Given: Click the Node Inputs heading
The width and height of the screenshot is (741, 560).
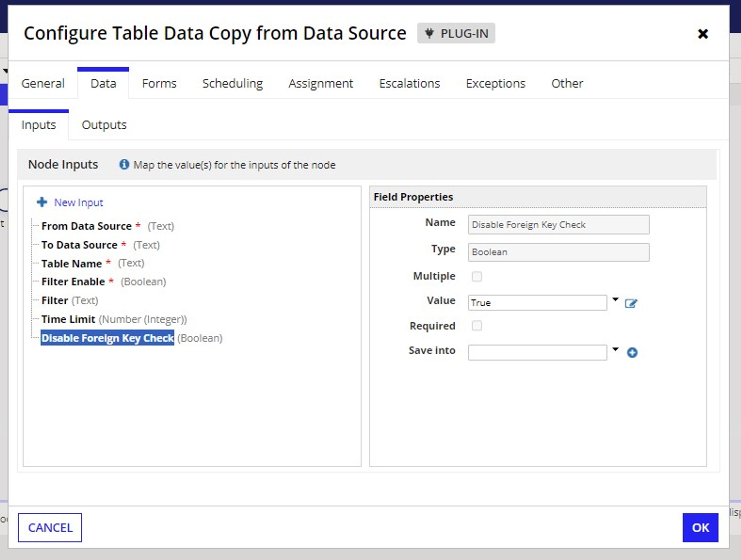Looking at the screenshot, I should point(63,164).
